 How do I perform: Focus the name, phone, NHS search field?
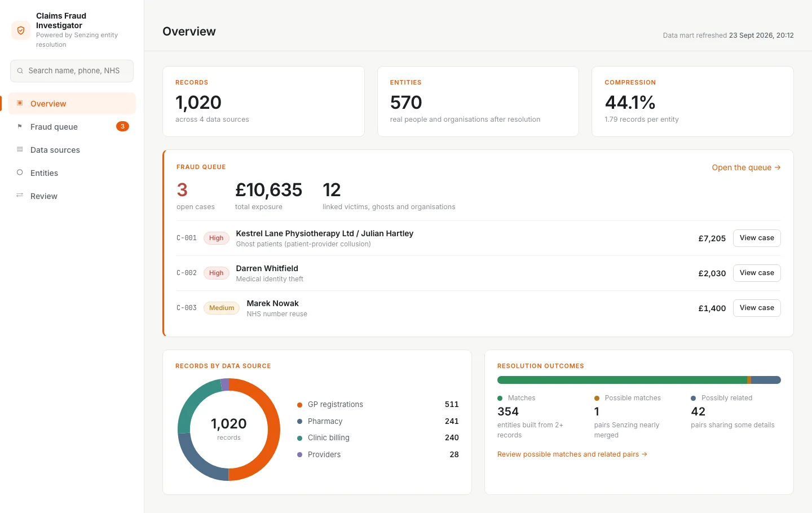[72, 71]
